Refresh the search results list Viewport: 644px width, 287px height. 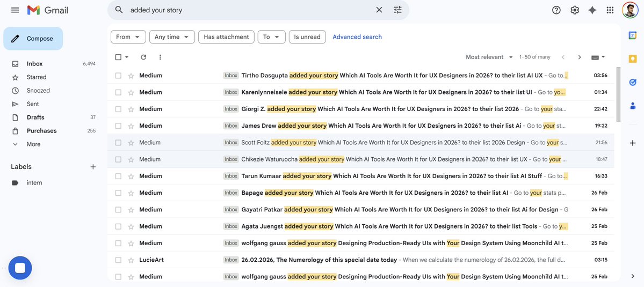[x=143, y=57]
